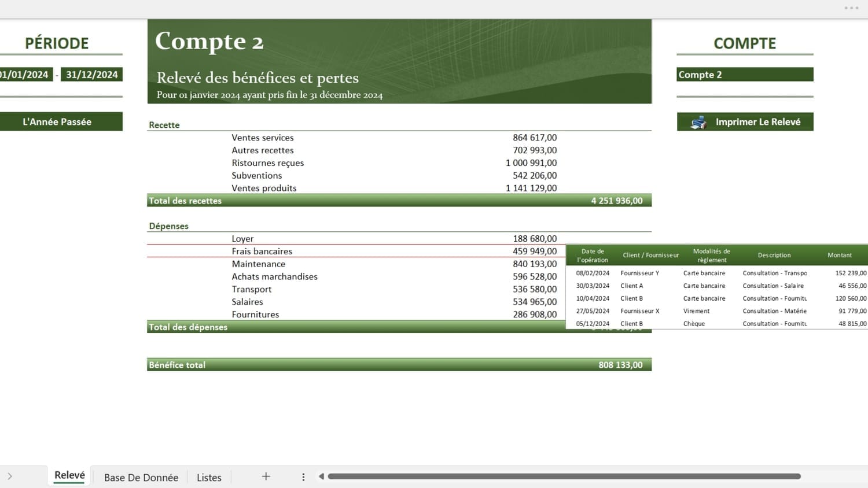868x488 pixels.
Task: Click the Salaires expense label
Action: 247,302
